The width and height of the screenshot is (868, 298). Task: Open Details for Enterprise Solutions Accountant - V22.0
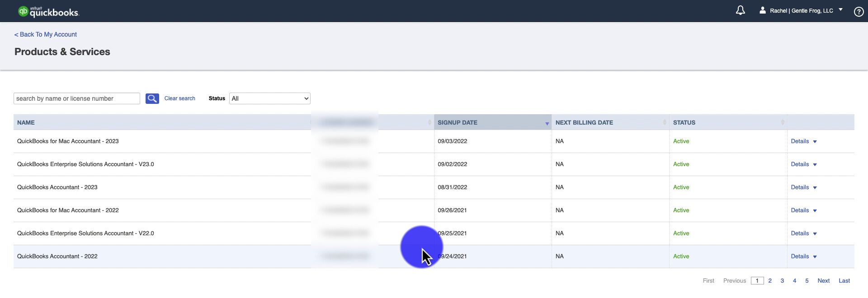coord(799,233)
